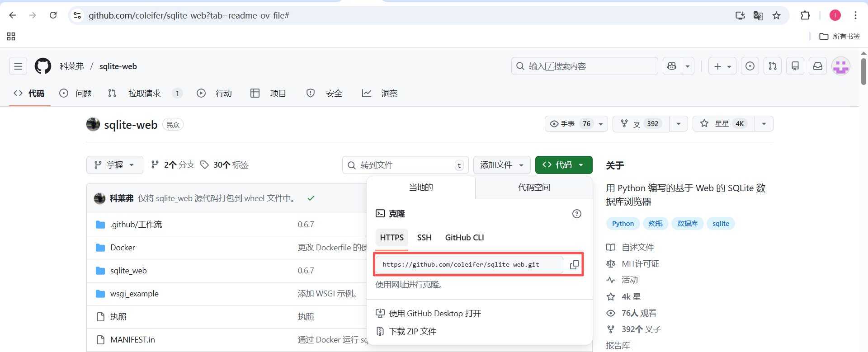Click the browser forward arrow
Viewport: 868px width, 352px height.
33,15
